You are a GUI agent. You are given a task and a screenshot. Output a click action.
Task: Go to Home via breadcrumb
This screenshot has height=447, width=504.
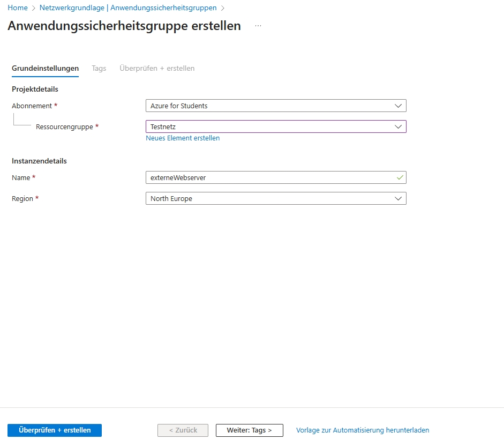pyautogui.click(x=18, y=8)
